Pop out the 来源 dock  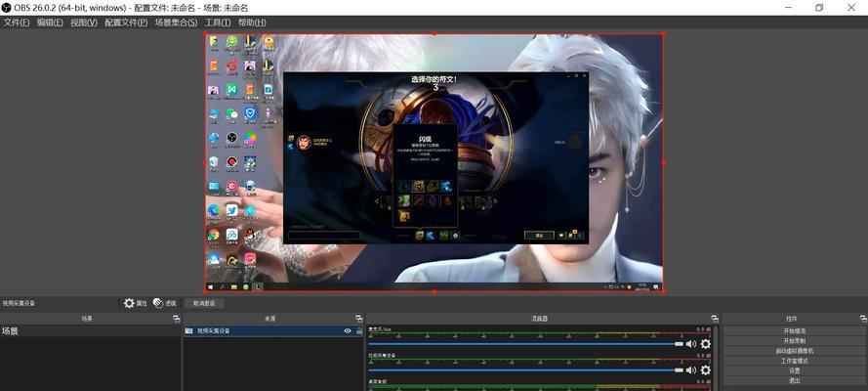point(358,319)
